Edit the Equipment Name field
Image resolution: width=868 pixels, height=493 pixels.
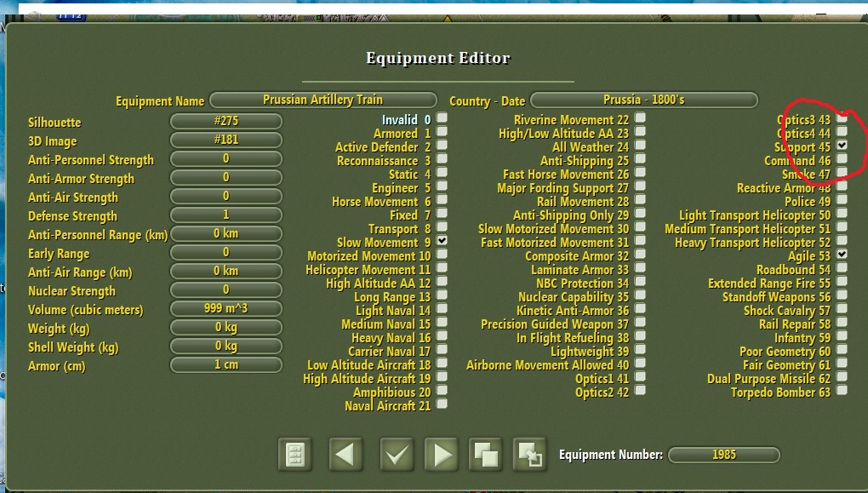click(323, 100)
